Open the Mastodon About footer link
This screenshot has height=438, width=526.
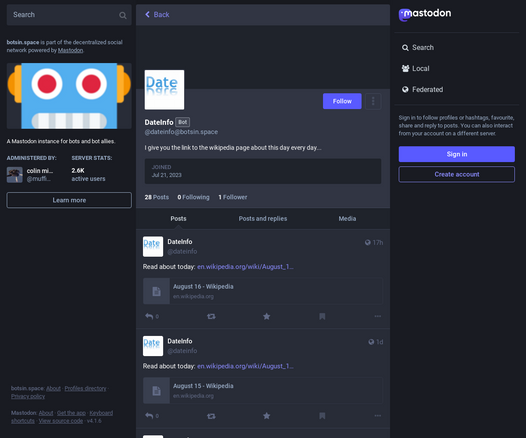pyautogui.click(x=46, y=413)
